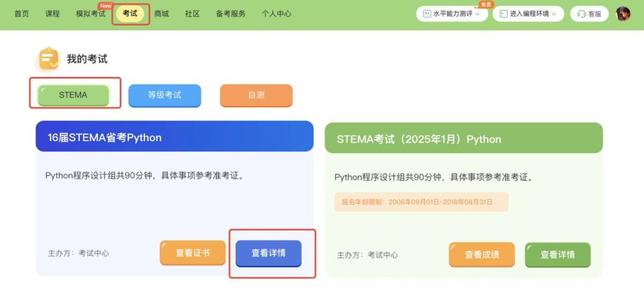Open the 商城 page
644x307 pixels.
click(x=162, y=14)
